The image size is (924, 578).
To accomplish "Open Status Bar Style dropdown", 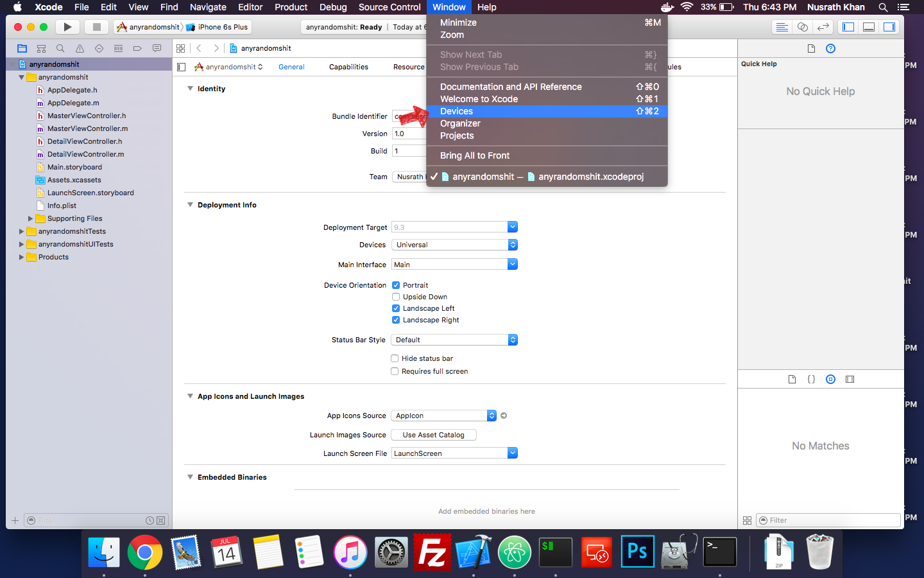I will (454, 340).
